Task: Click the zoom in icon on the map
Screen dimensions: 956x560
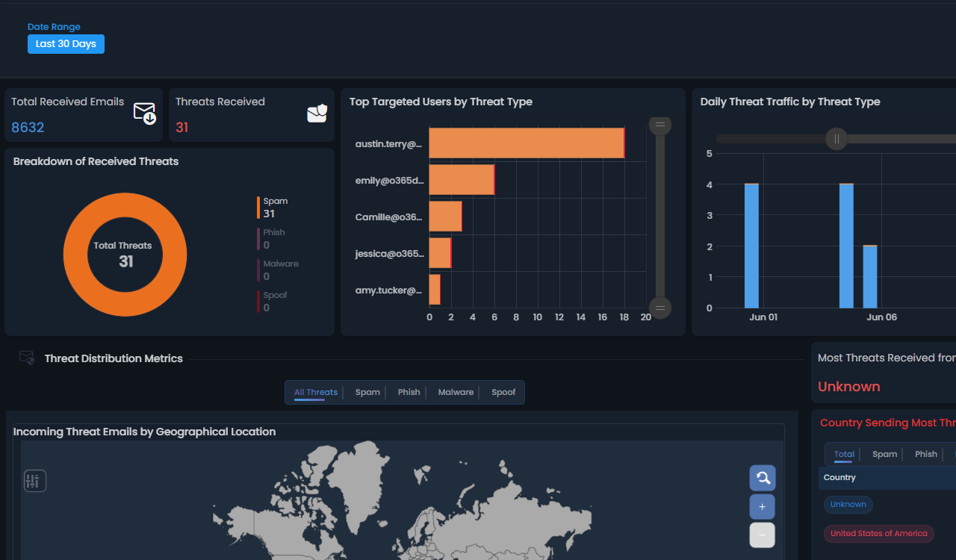Action: [x=762, y=506]
